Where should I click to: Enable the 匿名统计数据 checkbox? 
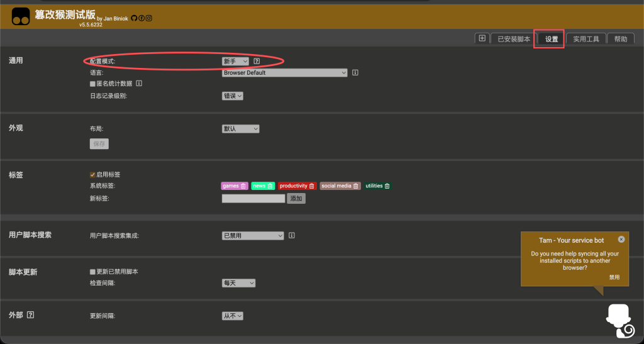[x=92, y=84]
